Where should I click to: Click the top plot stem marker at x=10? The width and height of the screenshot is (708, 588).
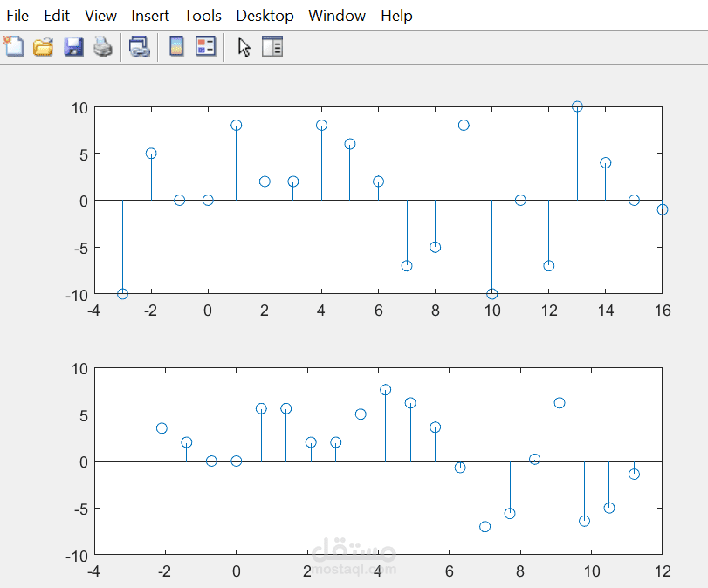click(492, 294)
